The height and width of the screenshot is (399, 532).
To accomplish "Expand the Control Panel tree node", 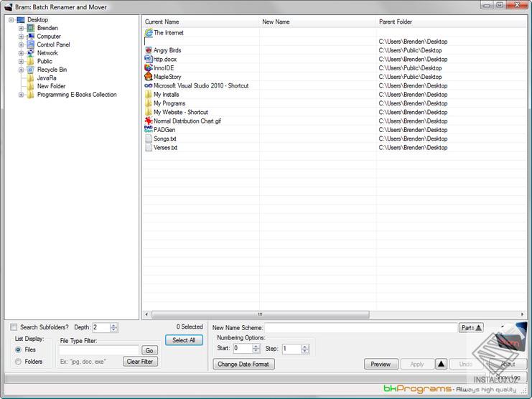I will [21, 44].
